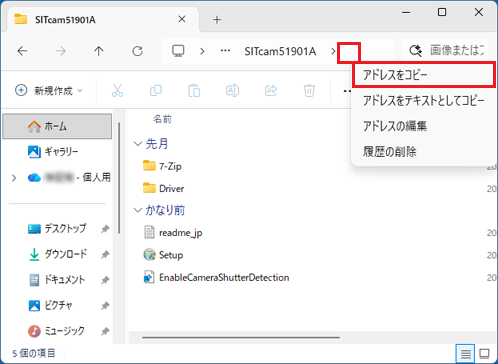Choose 履歴の削除 in the context menu
The height and width of the screenshot is (364, 498).
423,152
